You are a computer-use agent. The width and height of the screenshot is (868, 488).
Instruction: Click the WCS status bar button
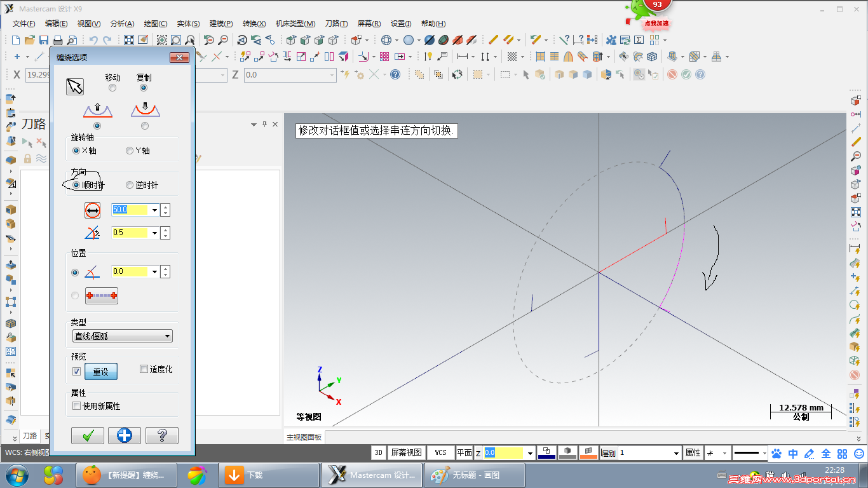coord(440,453)
